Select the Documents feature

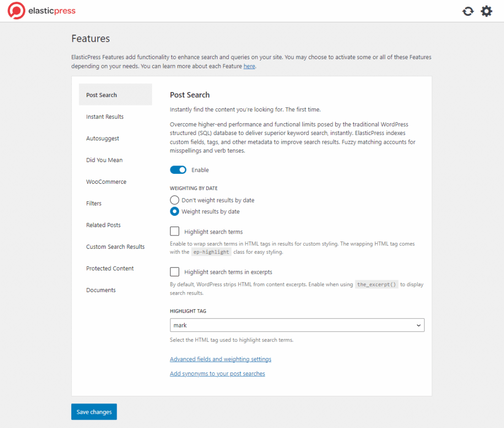[100, 290]
